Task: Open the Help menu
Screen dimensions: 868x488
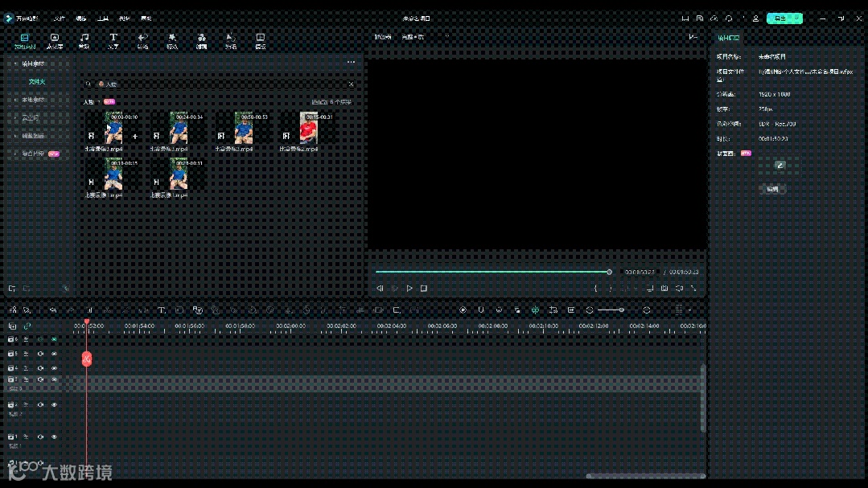Action: [146, 18]
